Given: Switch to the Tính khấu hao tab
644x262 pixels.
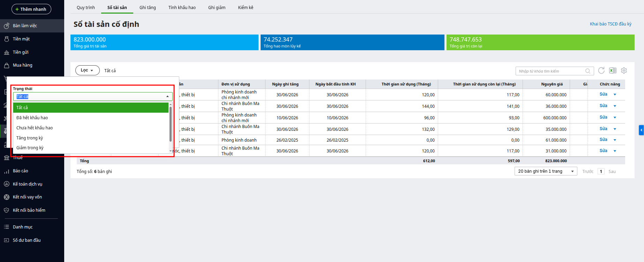Looking at the screenshot, I should (x=182, y=7).
